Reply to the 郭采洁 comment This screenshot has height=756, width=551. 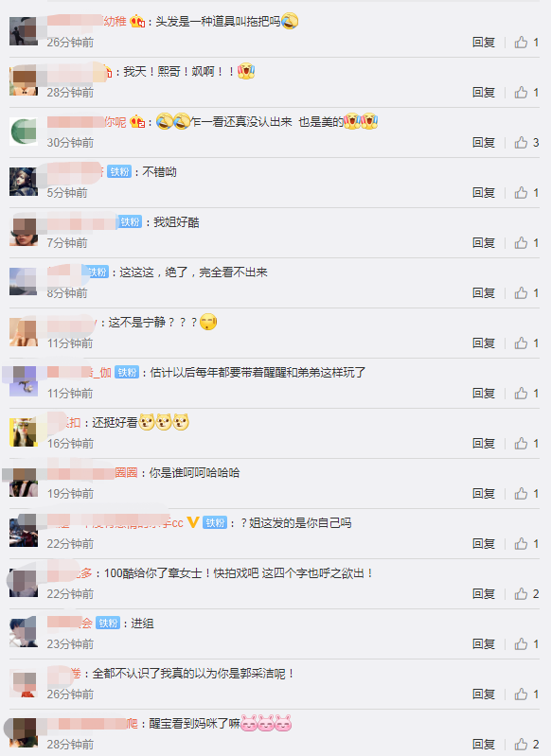coord(484,694)
